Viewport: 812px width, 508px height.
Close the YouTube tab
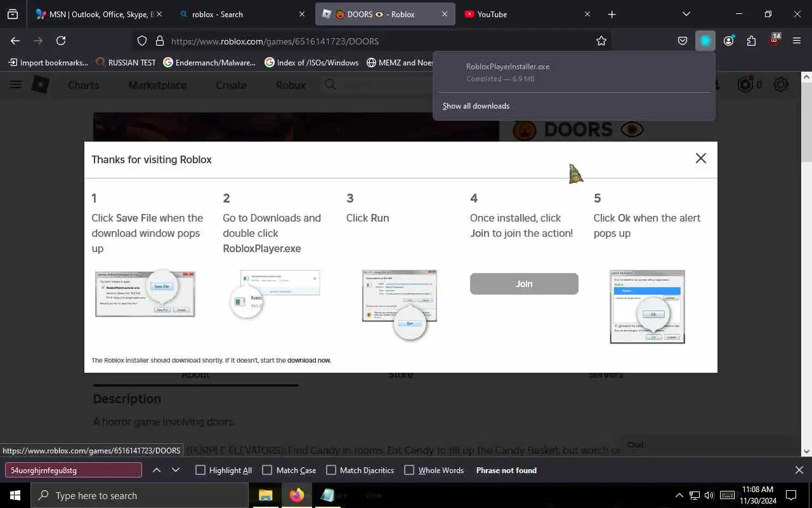click(x=587, y=14)
